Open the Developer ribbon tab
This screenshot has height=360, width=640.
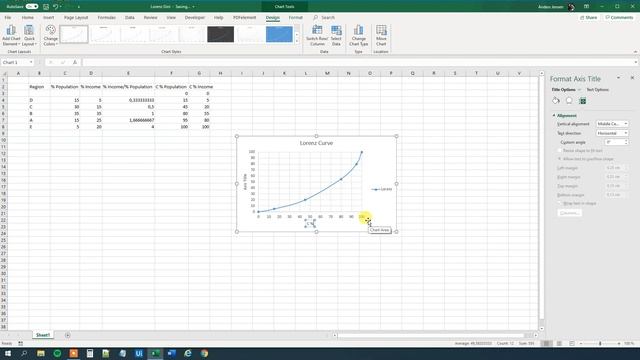(x=195, y=18)
